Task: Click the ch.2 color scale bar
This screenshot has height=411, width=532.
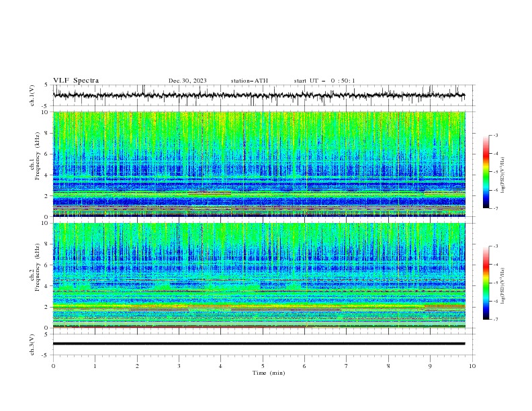Action: pyautogui.click(x=486, y=283)
